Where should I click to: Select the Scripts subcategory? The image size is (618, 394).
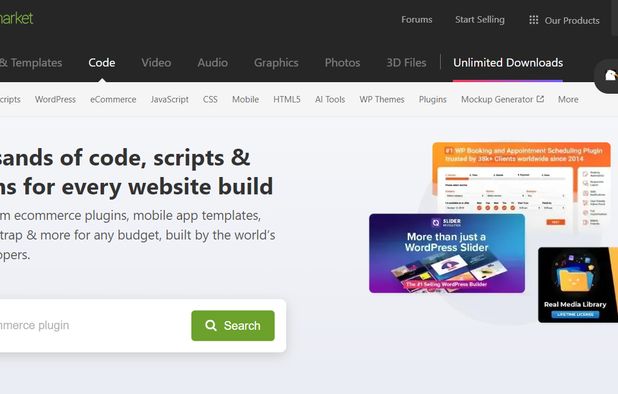click(x=10, y=99)
